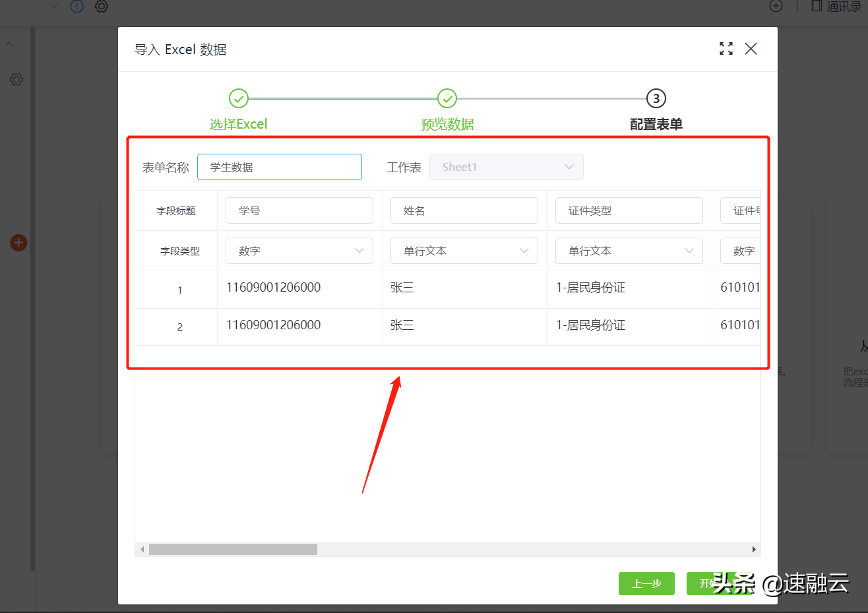Edit the 学号 field title input

[x=299, y=210]
